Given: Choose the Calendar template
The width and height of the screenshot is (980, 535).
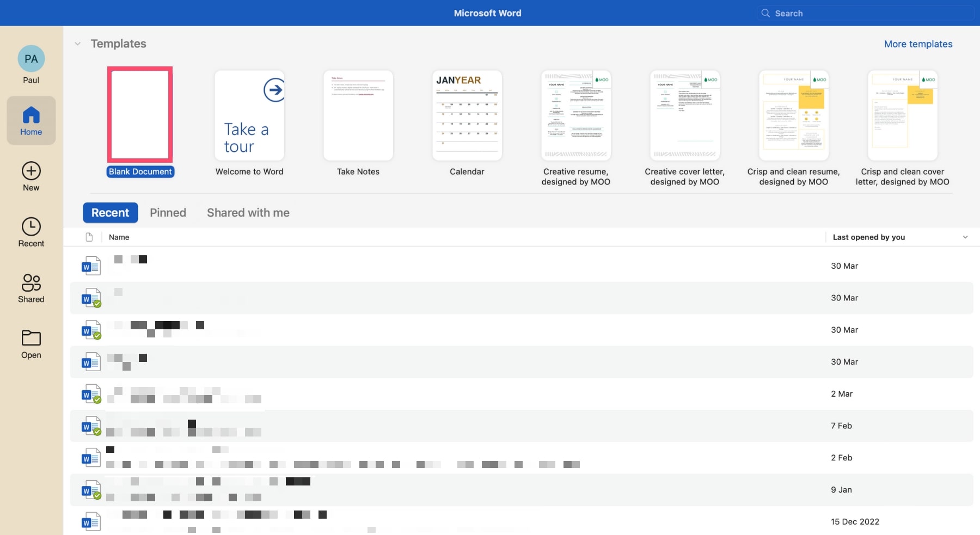Looking at the screenshot, I should click(x=467, y=115).
